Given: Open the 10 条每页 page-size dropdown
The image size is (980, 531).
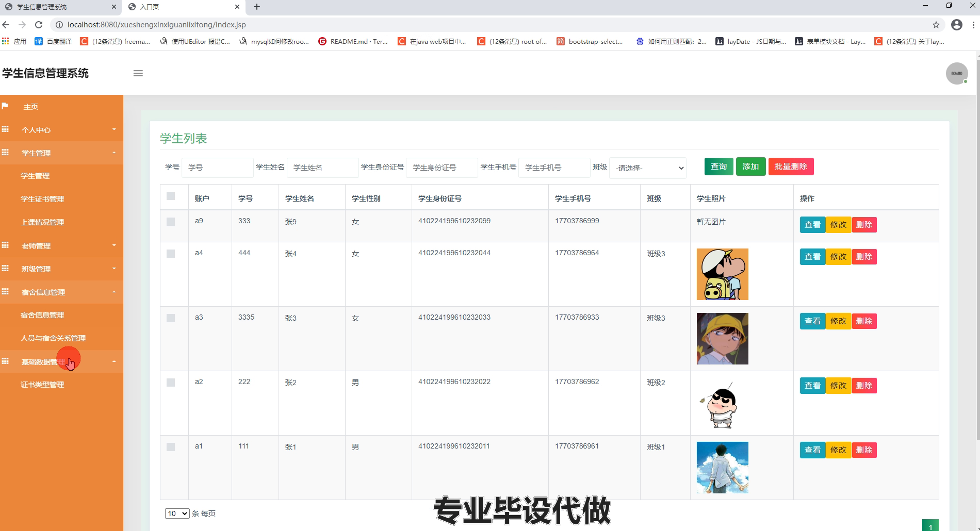Looking at the screenshot, I should pyautogui.click(x=177, y=513).
